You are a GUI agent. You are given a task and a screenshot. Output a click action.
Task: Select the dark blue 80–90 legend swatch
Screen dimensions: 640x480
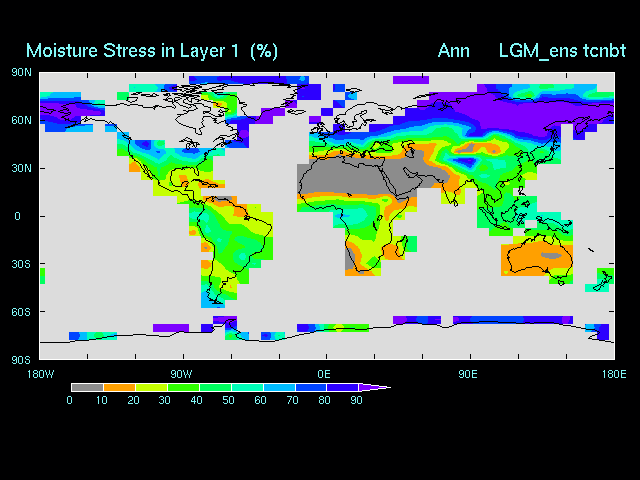(342, 387)
